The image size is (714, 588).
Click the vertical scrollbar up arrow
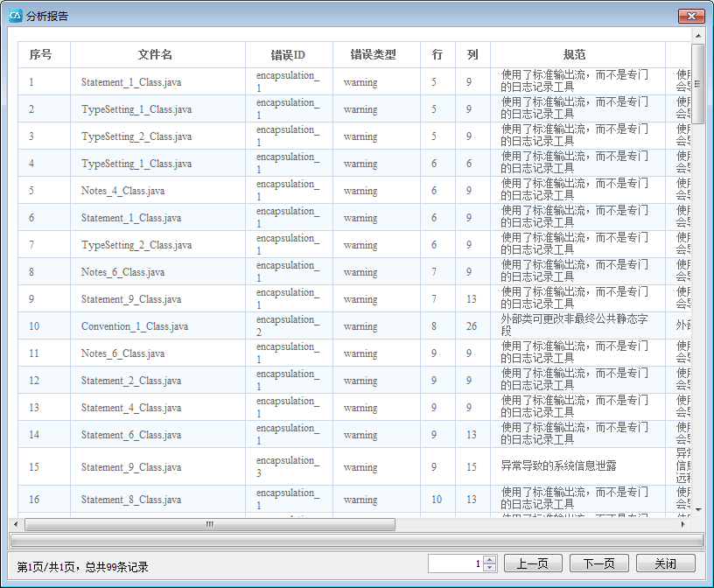click(697, 37)
